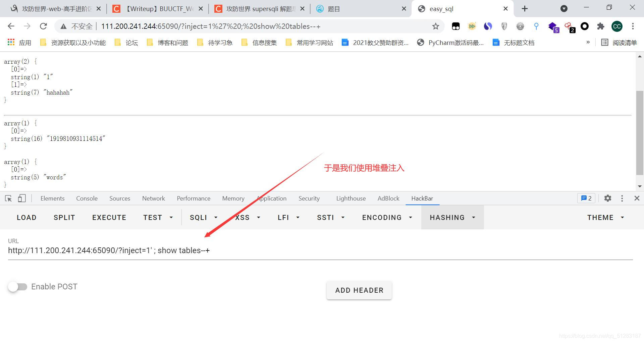This screenshot has width=644, height=342.
Task: Open Chrome three-dot menu
Action: [633, 26]
